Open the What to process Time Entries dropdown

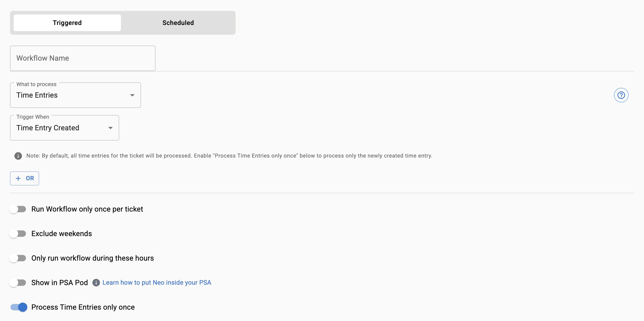[75, 95]
